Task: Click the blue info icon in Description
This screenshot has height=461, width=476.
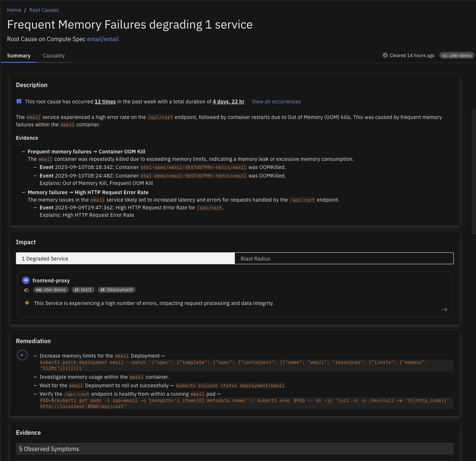Action: (x=19, y=102)
